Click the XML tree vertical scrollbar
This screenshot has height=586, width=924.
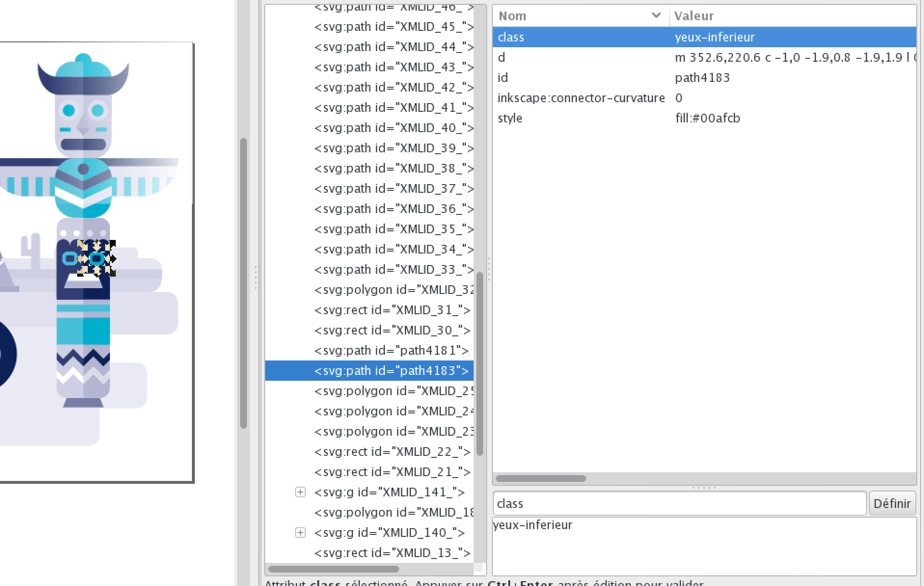(479, 363)
